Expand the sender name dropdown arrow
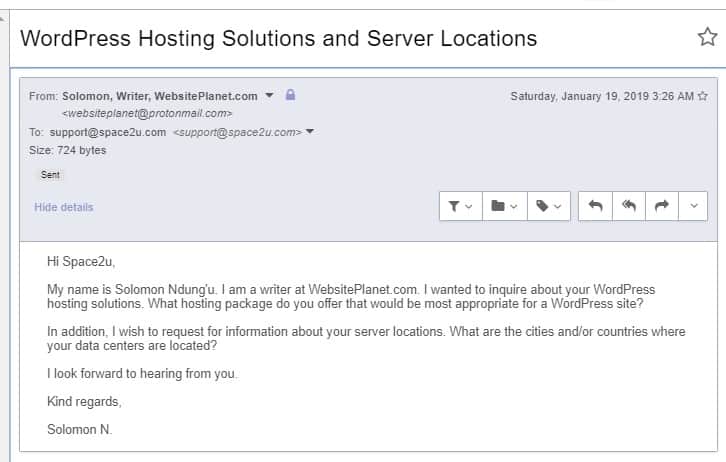Viewport: 726px width, 462px height. [x=269, y=95]
